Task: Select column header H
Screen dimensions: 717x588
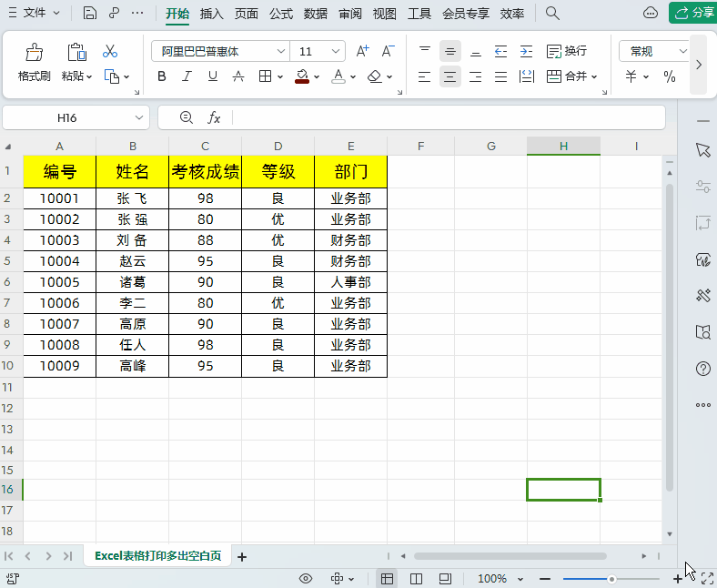Action: point(563,146)
